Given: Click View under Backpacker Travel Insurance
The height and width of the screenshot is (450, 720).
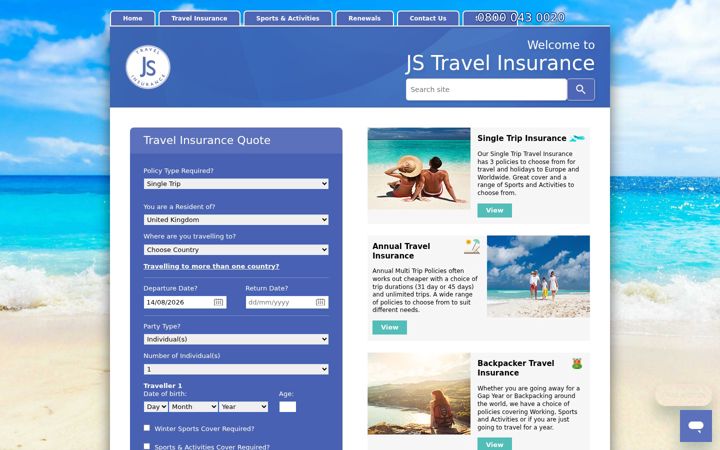Looking at the screenshot, I should tap(495, 444).
